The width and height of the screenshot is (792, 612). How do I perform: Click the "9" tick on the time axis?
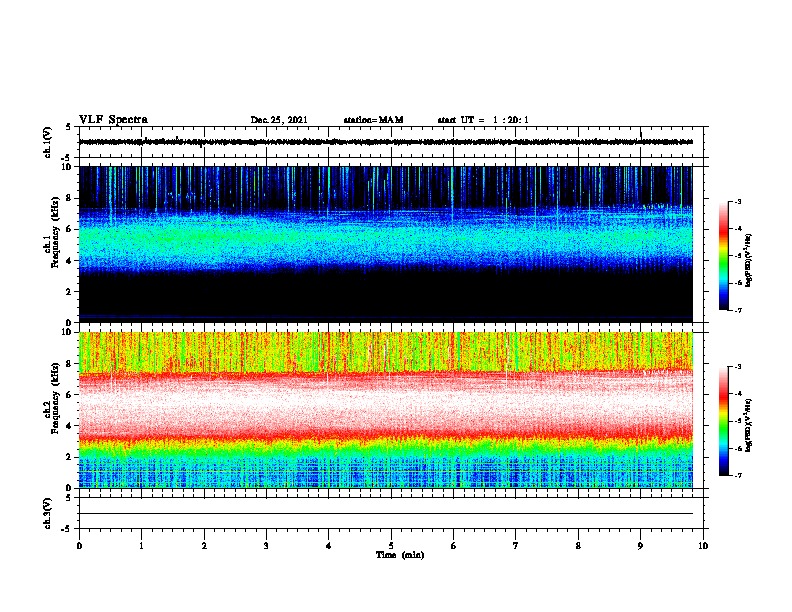pos(640,546)
